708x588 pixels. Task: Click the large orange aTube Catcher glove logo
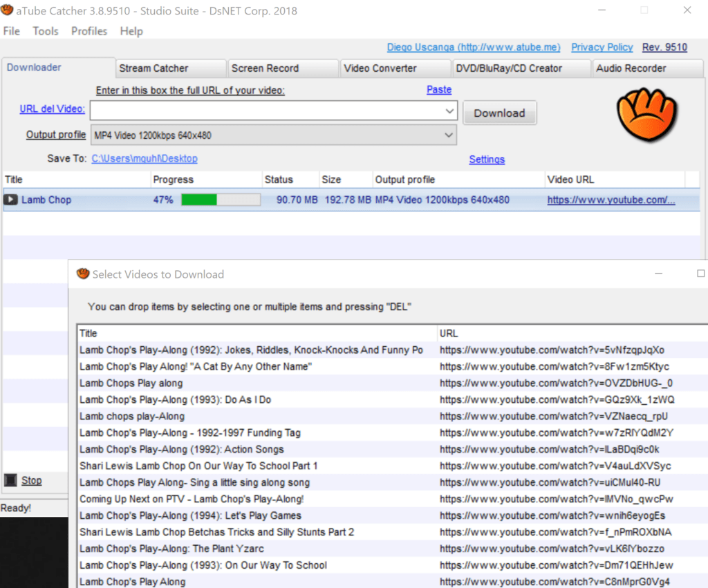[647, 114]
